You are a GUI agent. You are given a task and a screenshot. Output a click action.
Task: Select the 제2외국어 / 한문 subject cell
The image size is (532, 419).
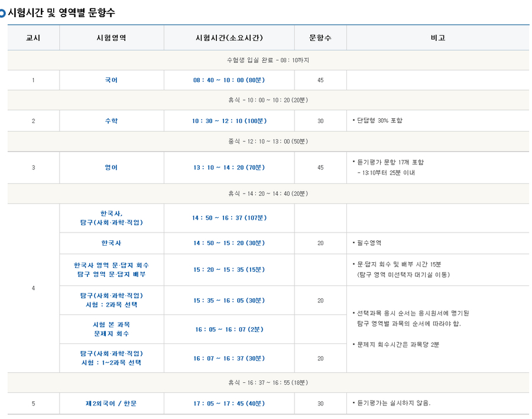click(x=111, y=404)
